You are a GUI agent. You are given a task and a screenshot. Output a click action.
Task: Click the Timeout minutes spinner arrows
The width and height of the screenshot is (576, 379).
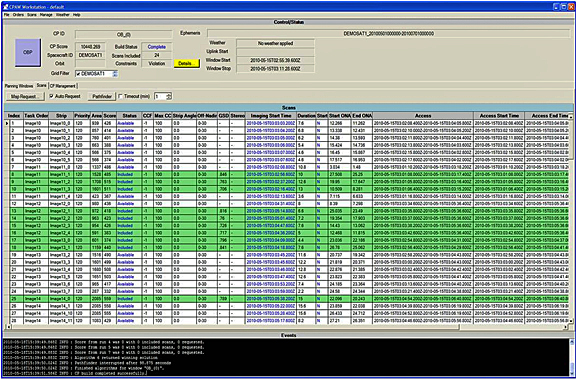point(169,97)
